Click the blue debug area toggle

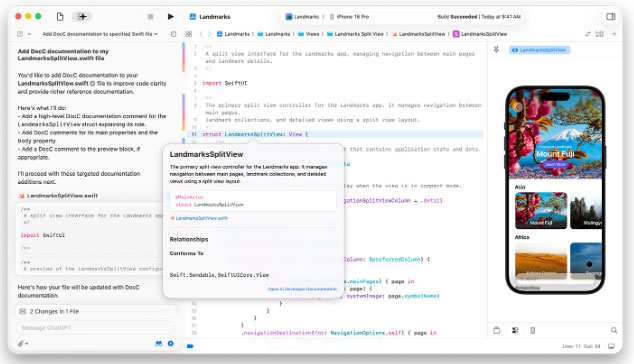190,346
